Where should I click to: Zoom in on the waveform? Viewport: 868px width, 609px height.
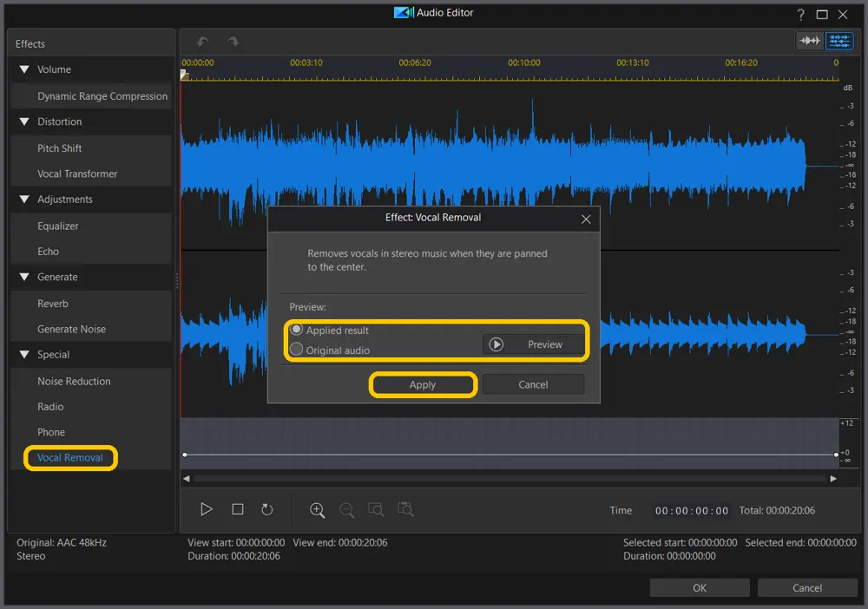tap(317, 509)
